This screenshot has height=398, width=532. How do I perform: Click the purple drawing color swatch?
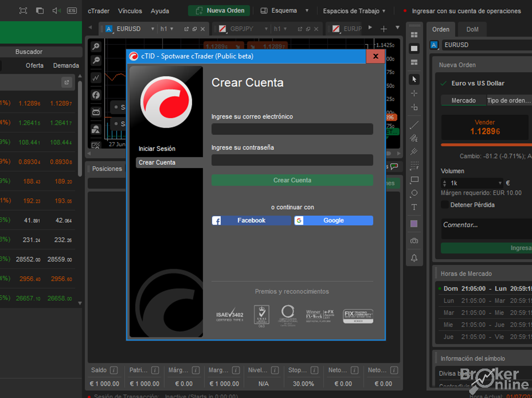(x=414, y=224)
